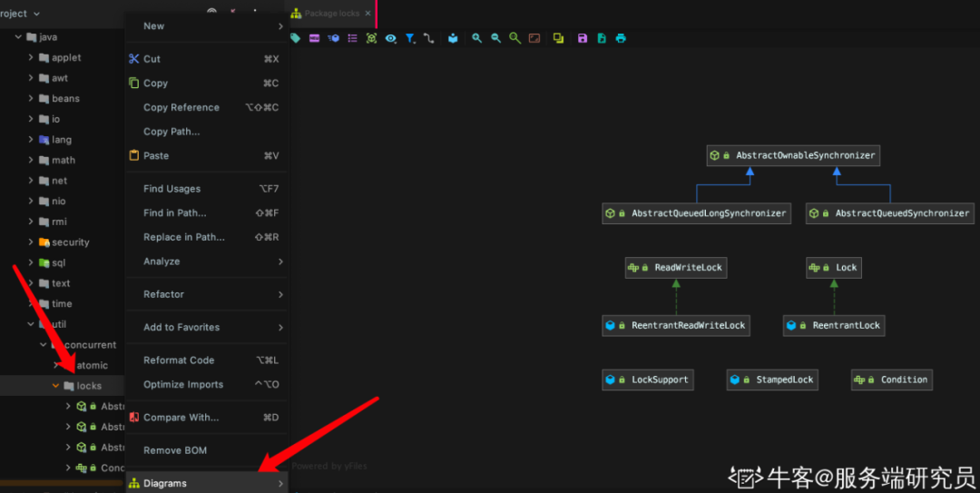Expand the security folder
Viewport: 980px width, 493px height.
pyautogui.click(x=31, y=242)
